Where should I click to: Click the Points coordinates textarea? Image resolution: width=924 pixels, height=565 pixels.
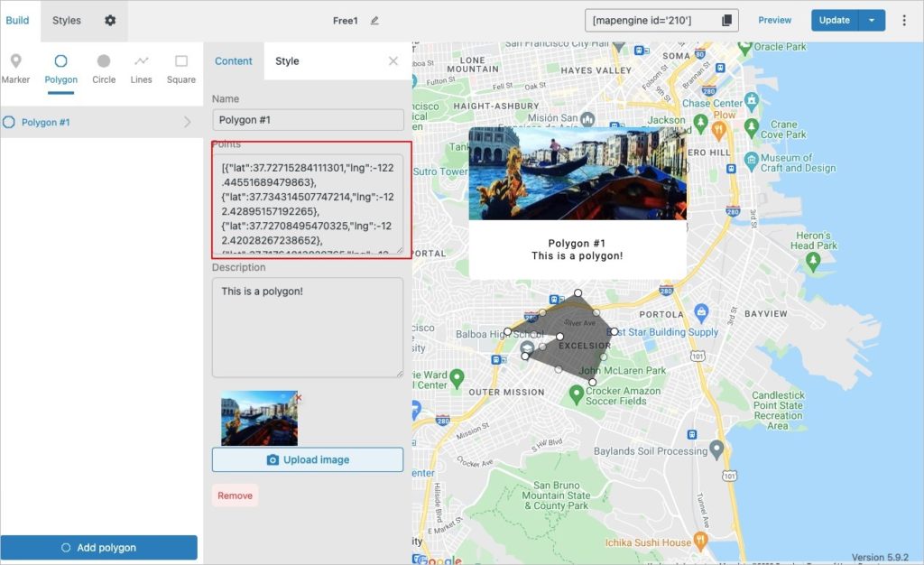click(308, 204)
